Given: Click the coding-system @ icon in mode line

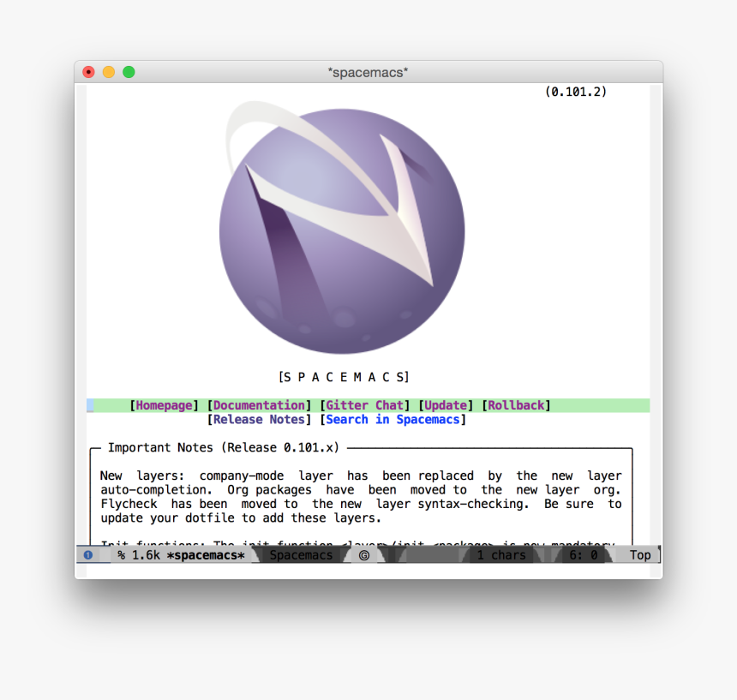Looking at the screenshot, I should (364, 554).
